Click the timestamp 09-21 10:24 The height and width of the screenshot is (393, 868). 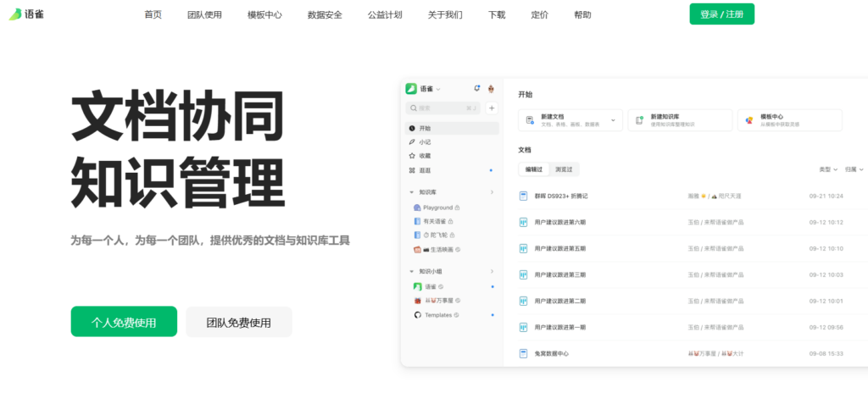pos(826,196)
